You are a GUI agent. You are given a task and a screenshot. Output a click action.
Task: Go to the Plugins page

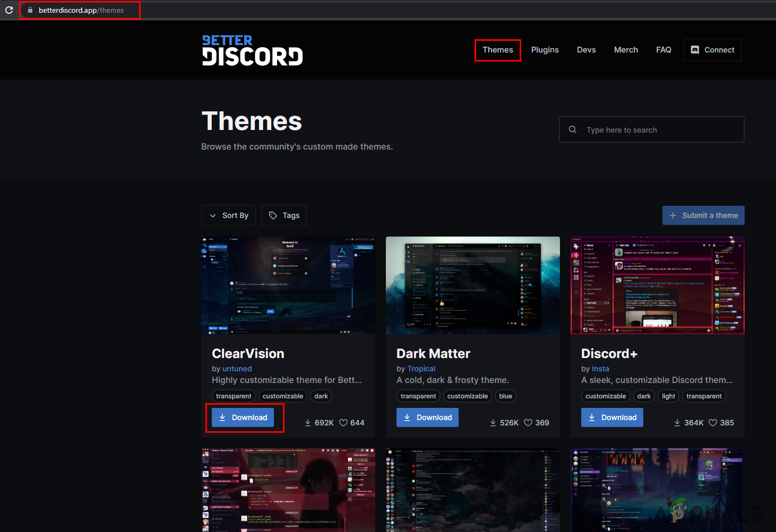tap(545, 50)
